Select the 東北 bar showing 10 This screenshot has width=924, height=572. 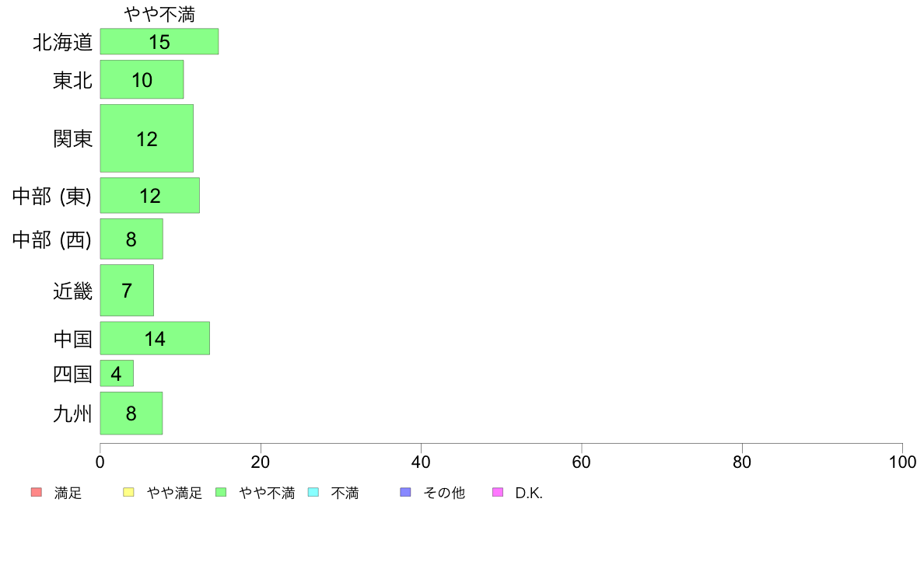(142, 79)
